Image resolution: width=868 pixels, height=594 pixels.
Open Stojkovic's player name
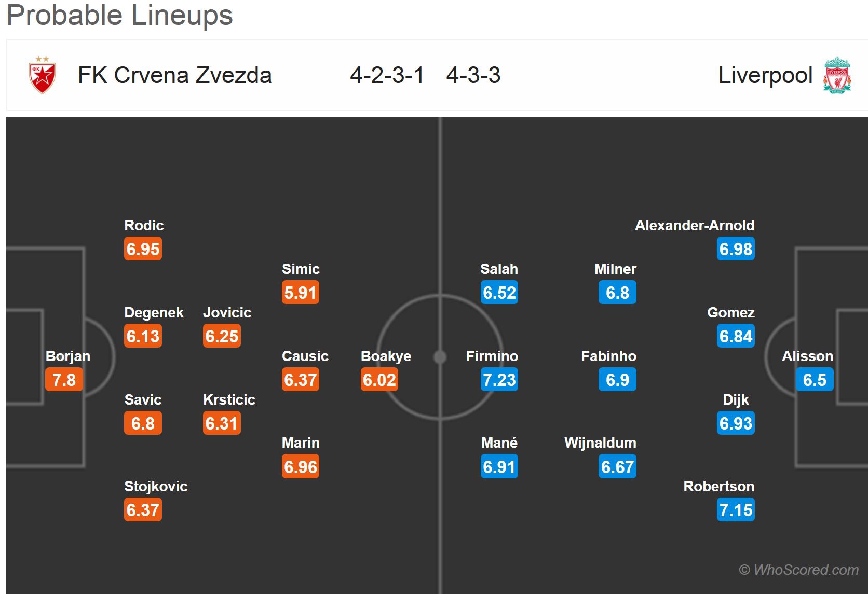(x=156, y=486)
